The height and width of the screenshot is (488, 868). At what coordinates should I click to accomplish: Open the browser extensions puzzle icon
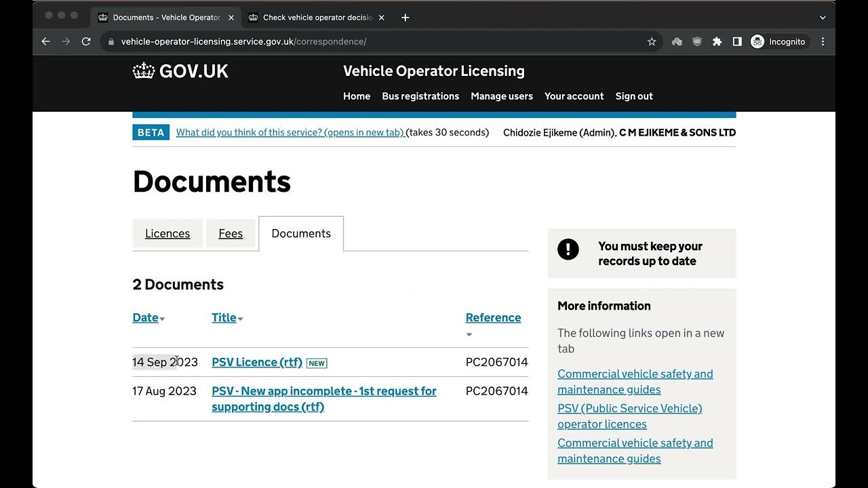[717, 41]
